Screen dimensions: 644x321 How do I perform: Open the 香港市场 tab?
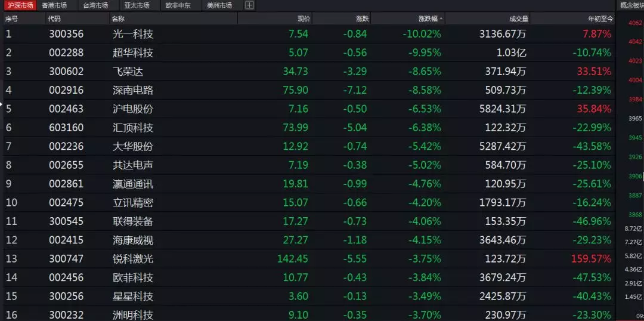coord(54,5)
